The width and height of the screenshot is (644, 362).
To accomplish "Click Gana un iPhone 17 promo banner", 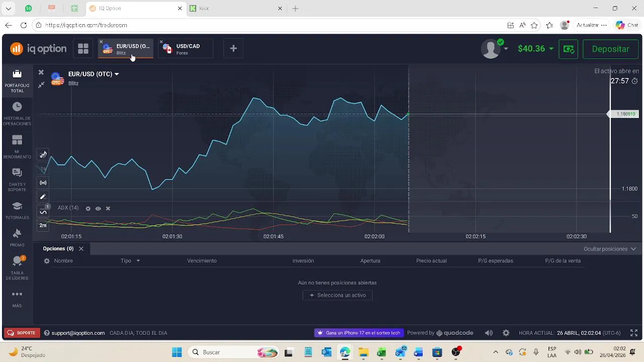I will (x=359, y=333).
